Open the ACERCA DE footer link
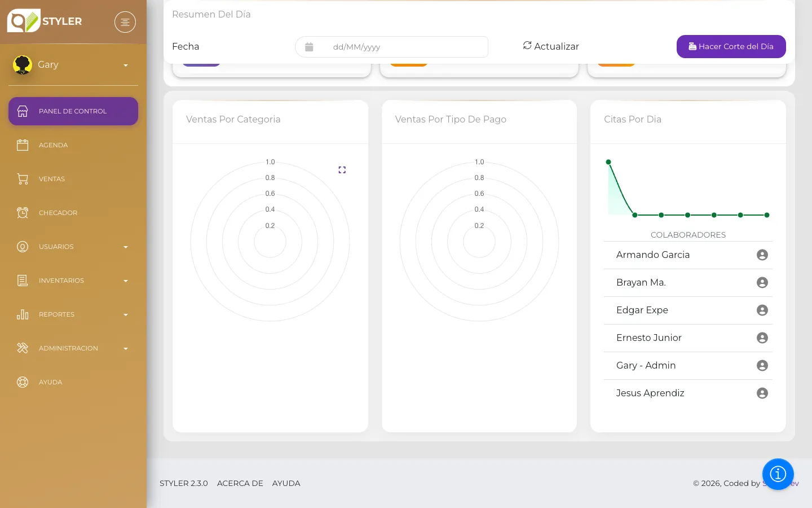Viewport: 812px width, 508px height. coord(240,483)
